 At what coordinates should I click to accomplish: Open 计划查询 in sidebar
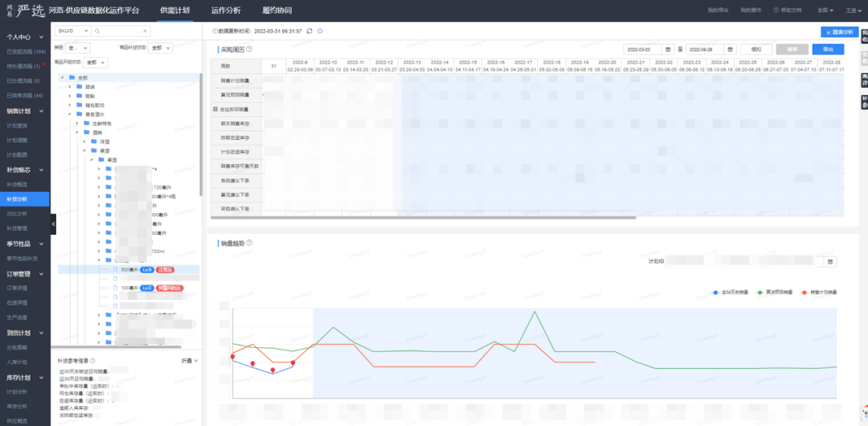(17, 125)
